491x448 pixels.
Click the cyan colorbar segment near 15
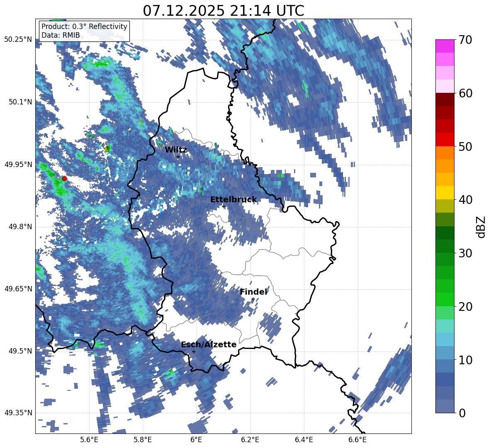pos(445,326)
